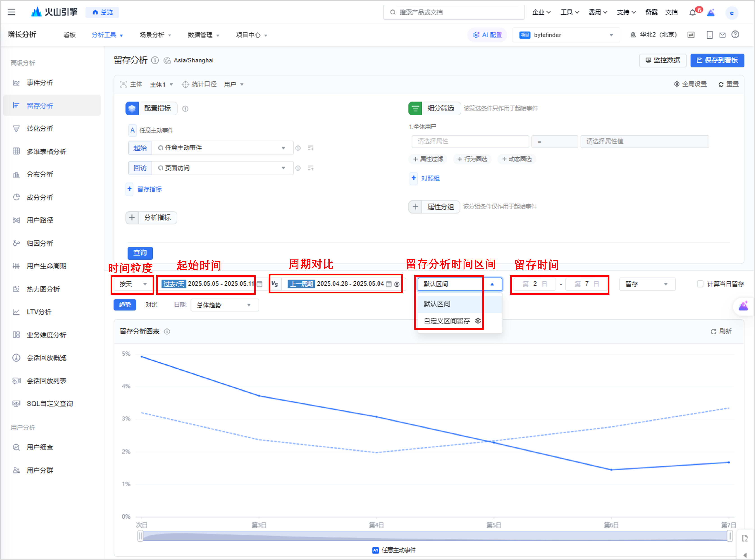The height and width of the screenshot is (560, 755).
Task: Open 统计口径 用户 dropdown
Action: click(234, 84)
